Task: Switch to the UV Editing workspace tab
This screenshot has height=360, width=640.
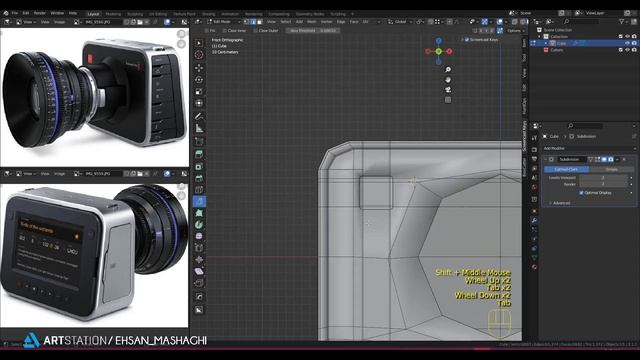Action: [x=158, y=14]
